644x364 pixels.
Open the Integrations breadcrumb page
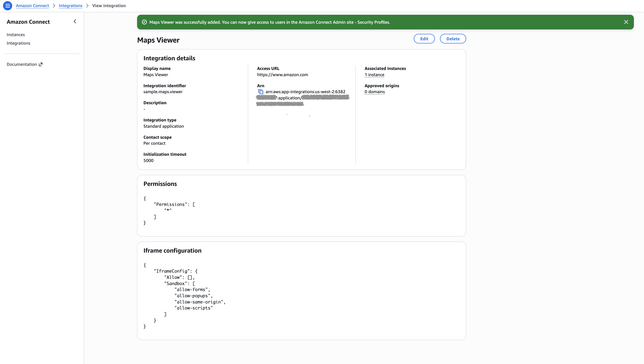tap(70, 6)
